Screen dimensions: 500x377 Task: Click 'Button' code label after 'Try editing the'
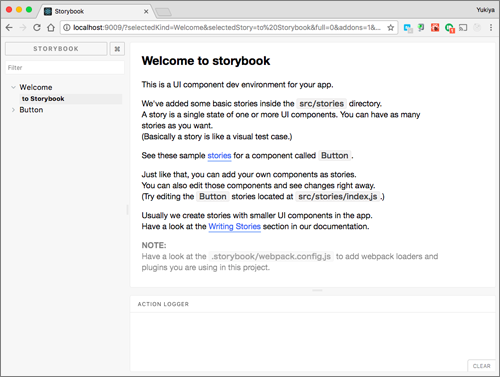213,197
